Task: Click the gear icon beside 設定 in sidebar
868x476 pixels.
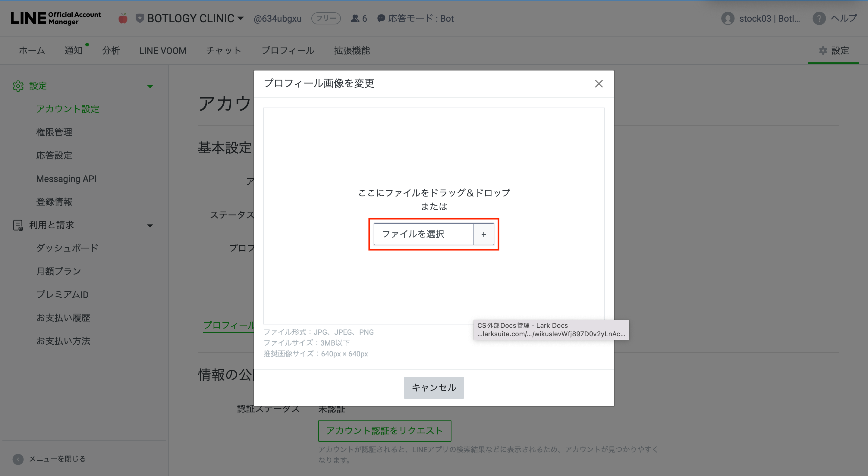Action: pos(18,86)
